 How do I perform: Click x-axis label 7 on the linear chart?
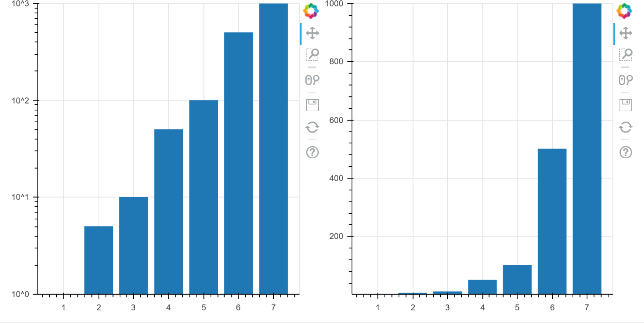coord(587,307)
